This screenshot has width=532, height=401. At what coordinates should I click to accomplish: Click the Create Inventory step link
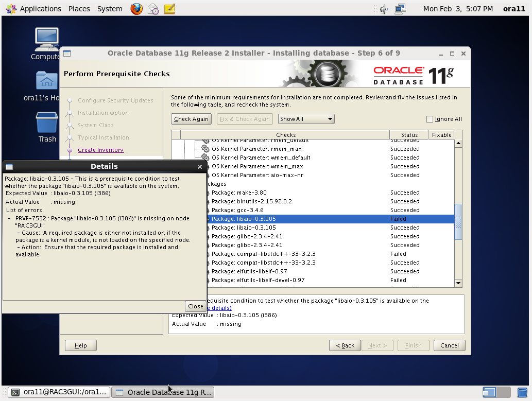tap(100, 150)
